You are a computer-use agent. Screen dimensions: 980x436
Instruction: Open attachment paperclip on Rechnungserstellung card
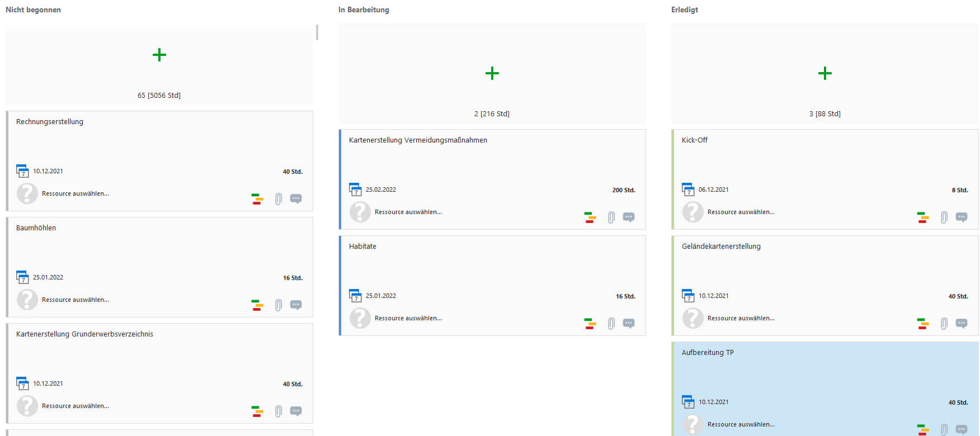pyautogui.click(x=278, y=199)
